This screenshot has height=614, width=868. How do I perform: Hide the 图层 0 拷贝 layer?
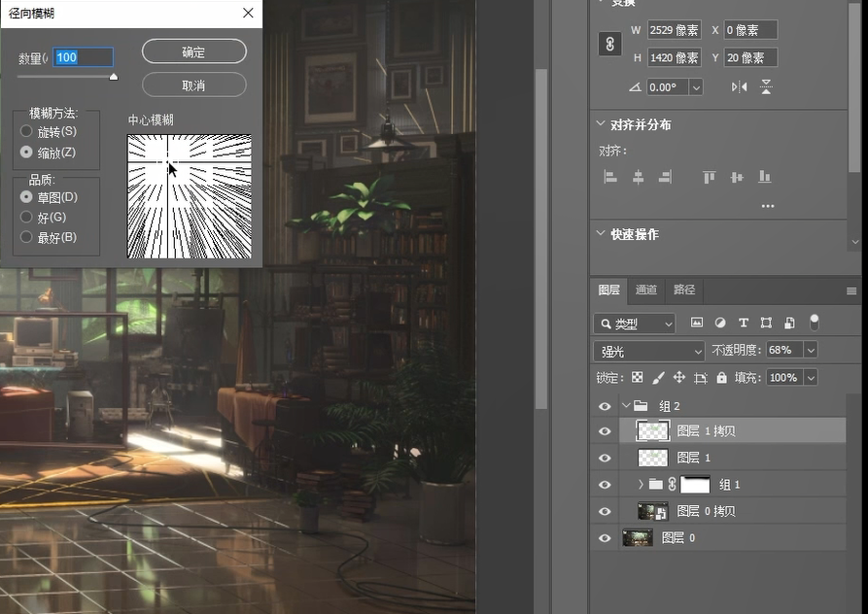(x=605, y=511)
